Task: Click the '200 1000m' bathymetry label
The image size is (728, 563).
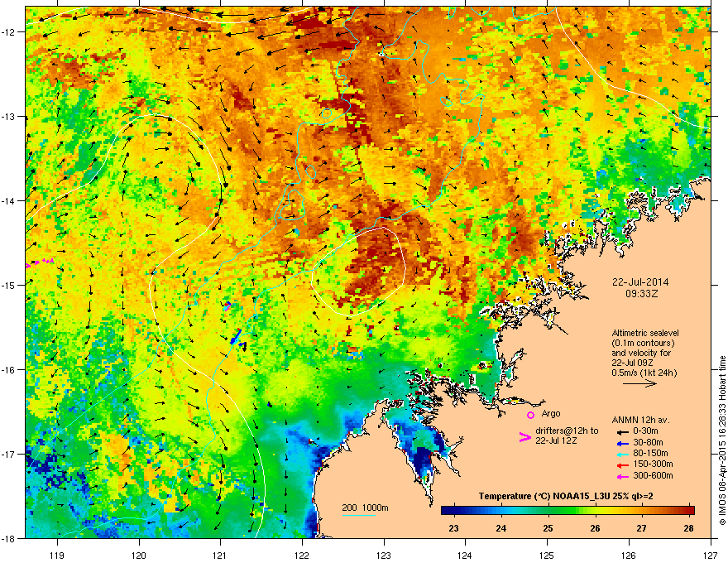Action: coord(365,508)
